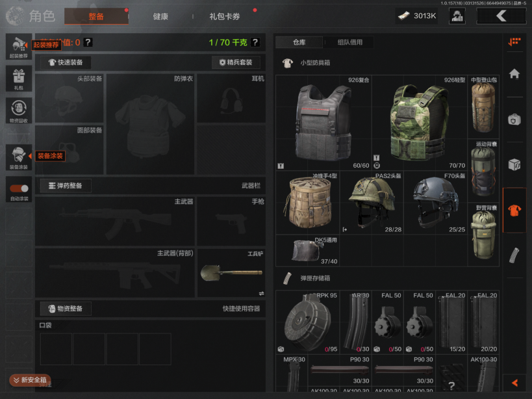Select the 运动背囊 backpack
The image size is (532, 399).
click(x=483, y=171)
